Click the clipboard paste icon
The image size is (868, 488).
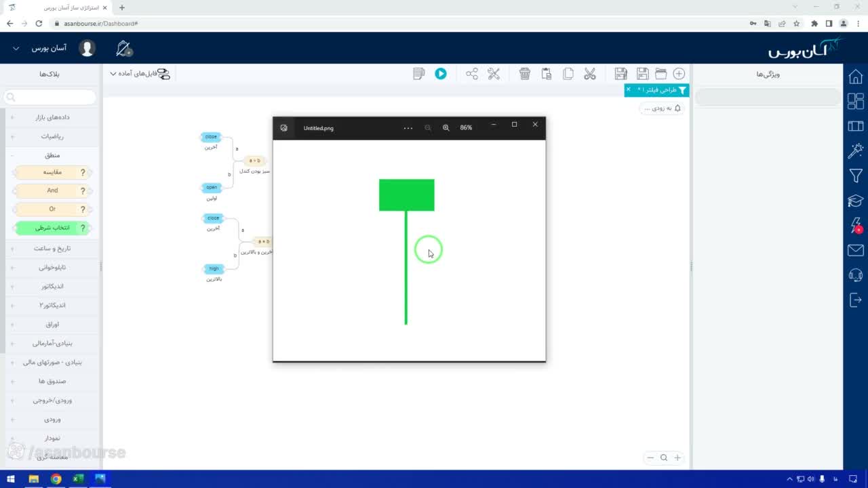(x=547, y=73)
